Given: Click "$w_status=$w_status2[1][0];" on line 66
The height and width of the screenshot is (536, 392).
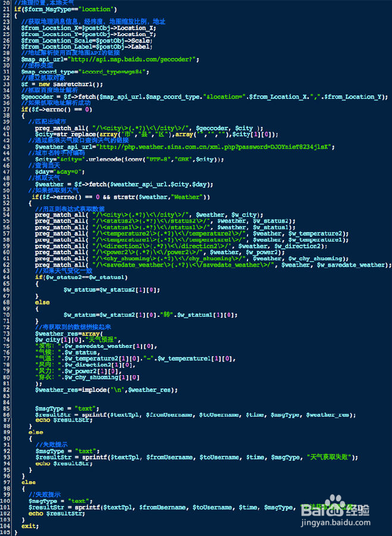Looking at the screenshot, I should click(x=112, y=290).
